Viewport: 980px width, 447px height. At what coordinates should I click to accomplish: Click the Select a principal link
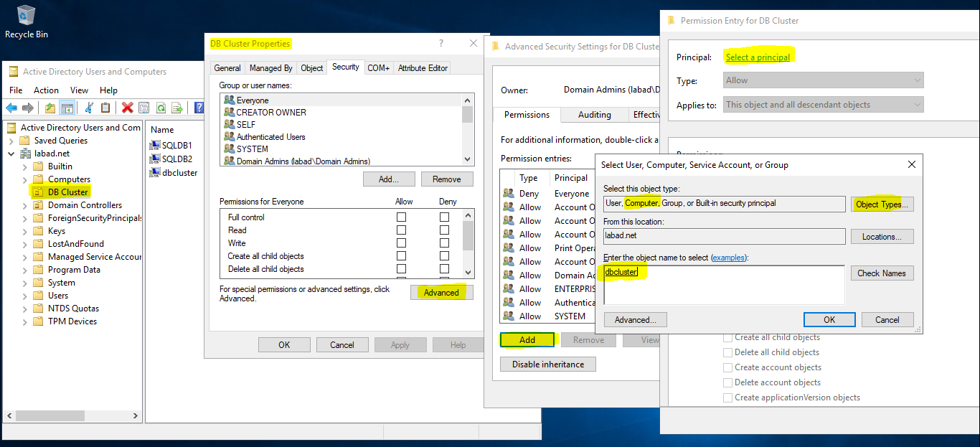tap(759, 57)
